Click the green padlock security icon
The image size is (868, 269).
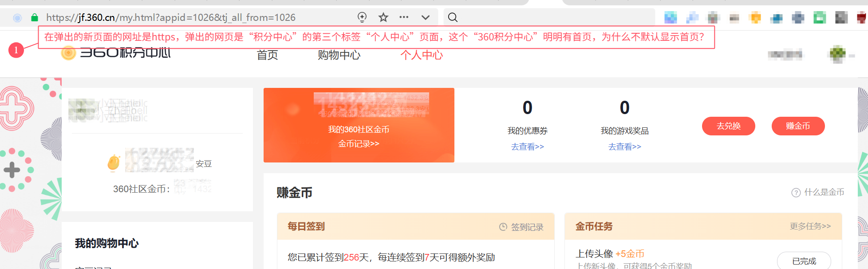coord(35,17)
